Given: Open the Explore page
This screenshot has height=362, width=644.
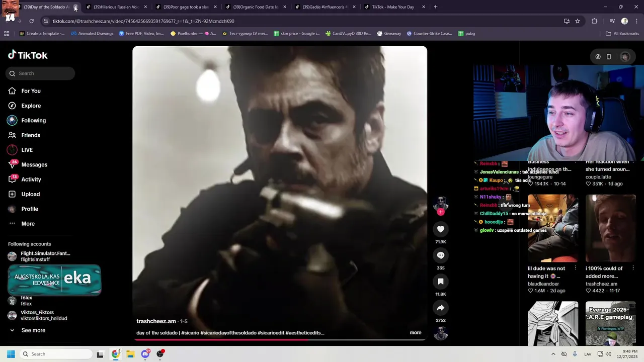Looking at the screenshot, I should tap(31, 106).
